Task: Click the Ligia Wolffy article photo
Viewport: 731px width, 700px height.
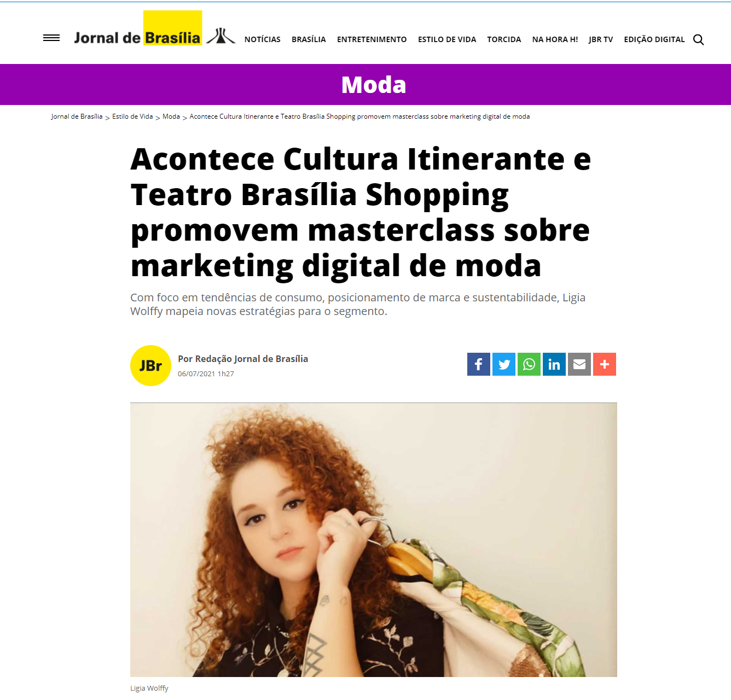Action: point(374,540)
